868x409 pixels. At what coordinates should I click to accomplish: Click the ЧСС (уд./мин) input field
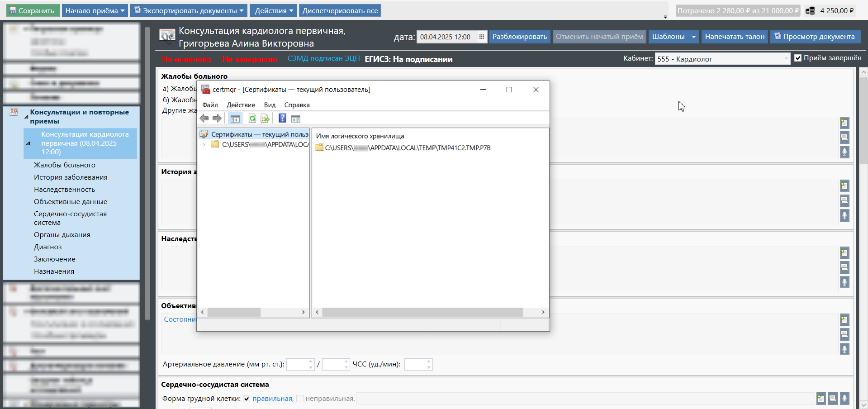pyautogui.click(x=415, y=364)
